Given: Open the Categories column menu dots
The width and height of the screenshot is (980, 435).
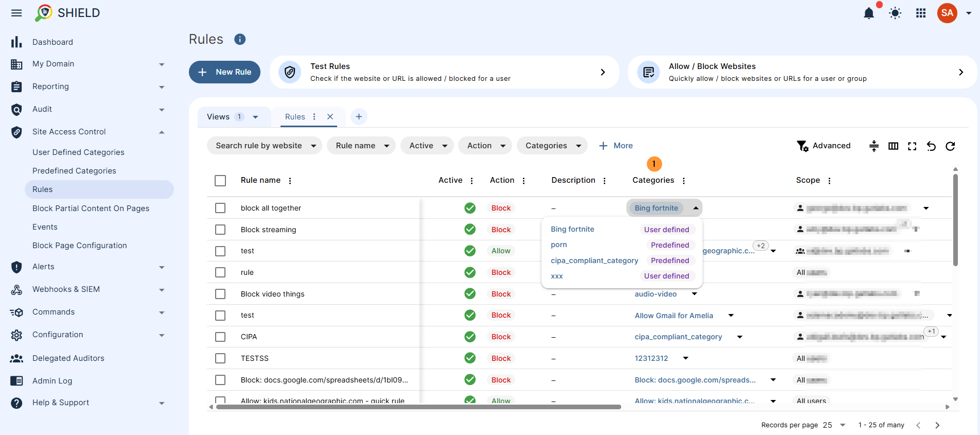Looking at the screenshot, I should tap(684, 181).
